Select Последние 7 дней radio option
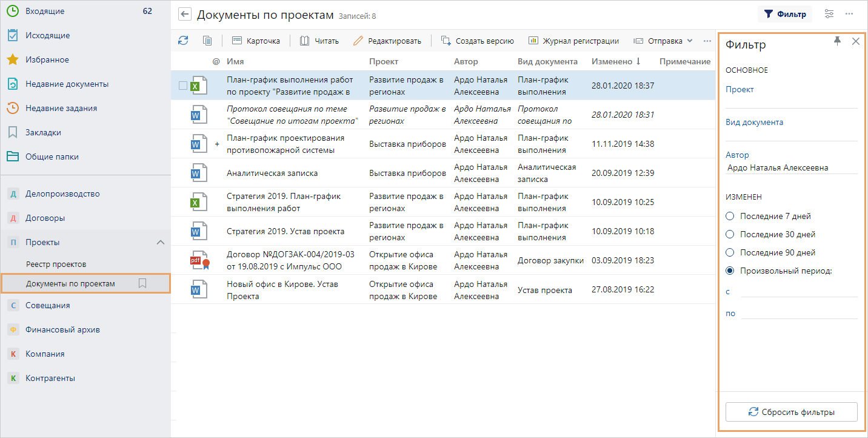This screenshot has width=868, height=438. pyautogui.click(x=730, y=216)
